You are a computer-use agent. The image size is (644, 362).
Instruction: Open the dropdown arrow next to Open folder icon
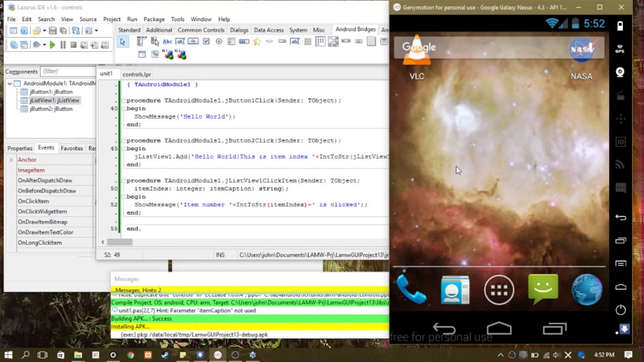point(44,31)
